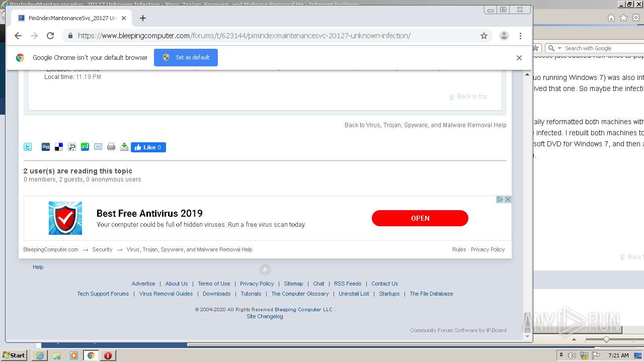This screenshot has width=644, height=362.
Task: Open Contact Us footer link
Action: [384, 284]
